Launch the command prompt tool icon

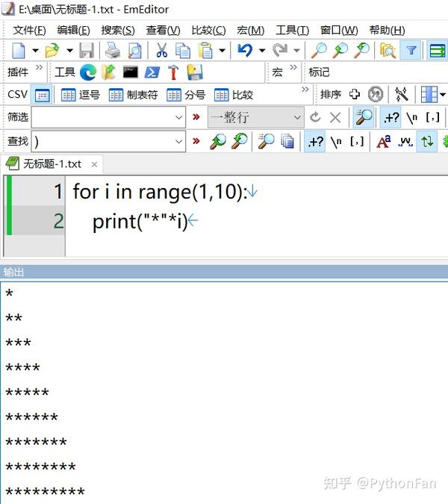pos(131,72)
